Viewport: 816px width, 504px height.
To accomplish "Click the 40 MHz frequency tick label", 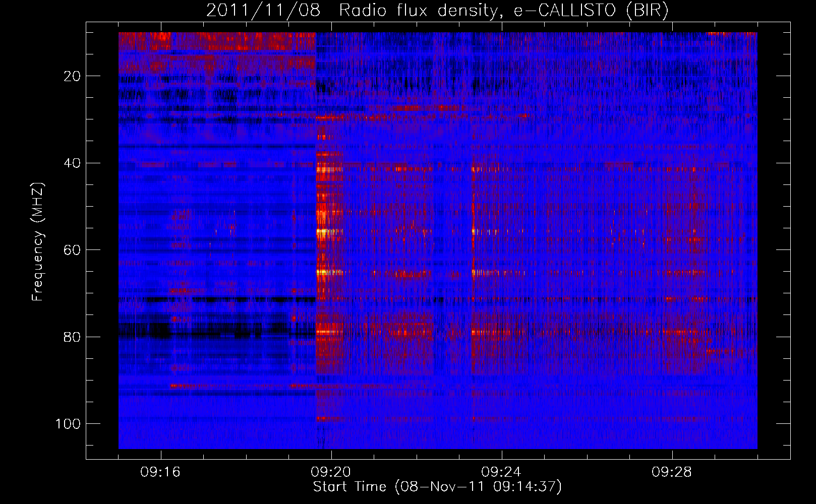I will point(72,163).
